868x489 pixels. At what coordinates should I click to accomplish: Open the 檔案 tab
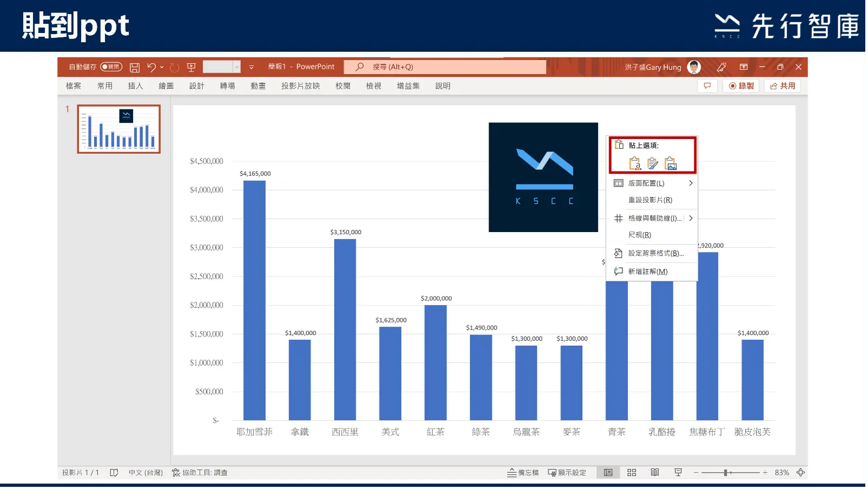pyautogui.click(x=74, y=86)
